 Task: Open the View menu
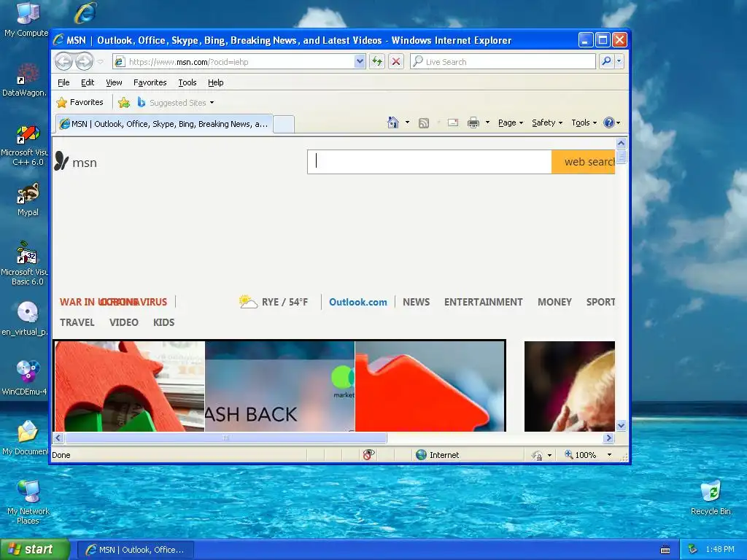pyautogui.click(x=114, y=82)
